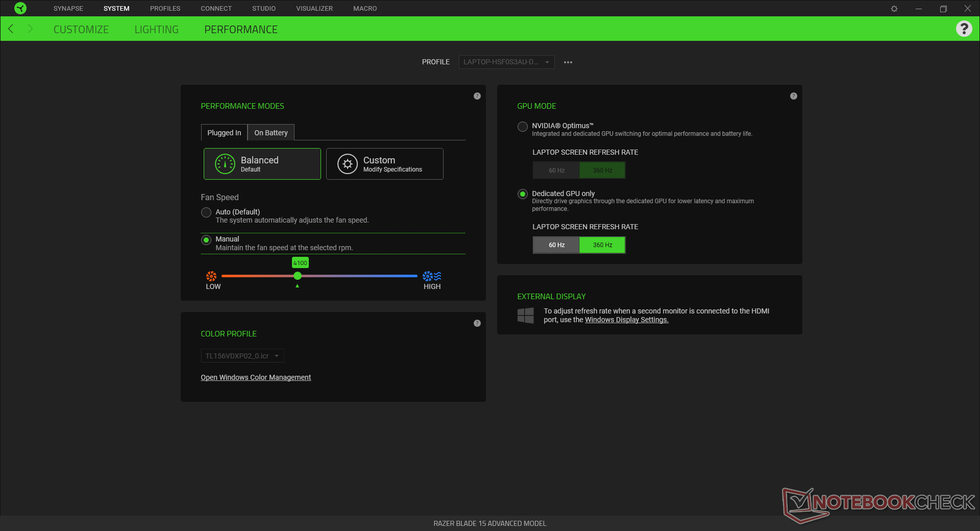The image size is (980, 531).
Task: Show GPU Mode help tooltip icon
Action: point(794,96)
